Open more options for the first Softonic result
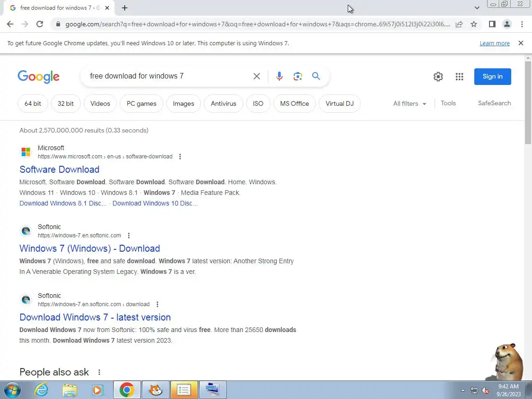 [x=128, y=236]
